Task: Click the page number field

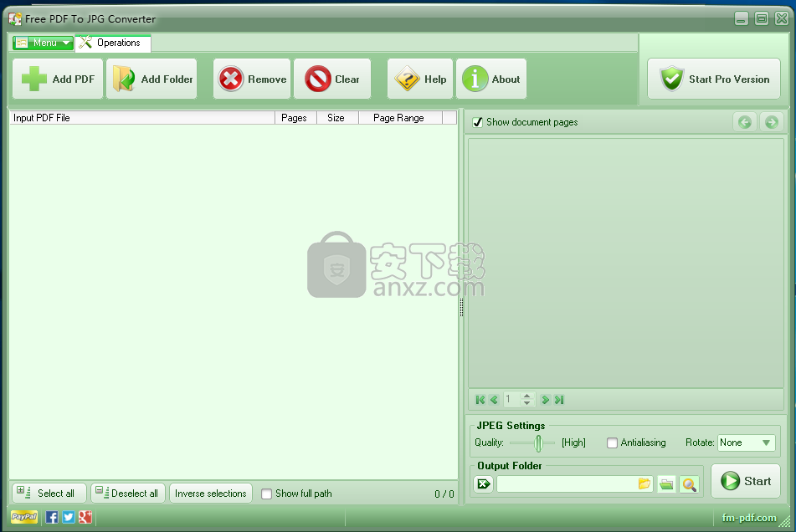Action: [511, 400]
